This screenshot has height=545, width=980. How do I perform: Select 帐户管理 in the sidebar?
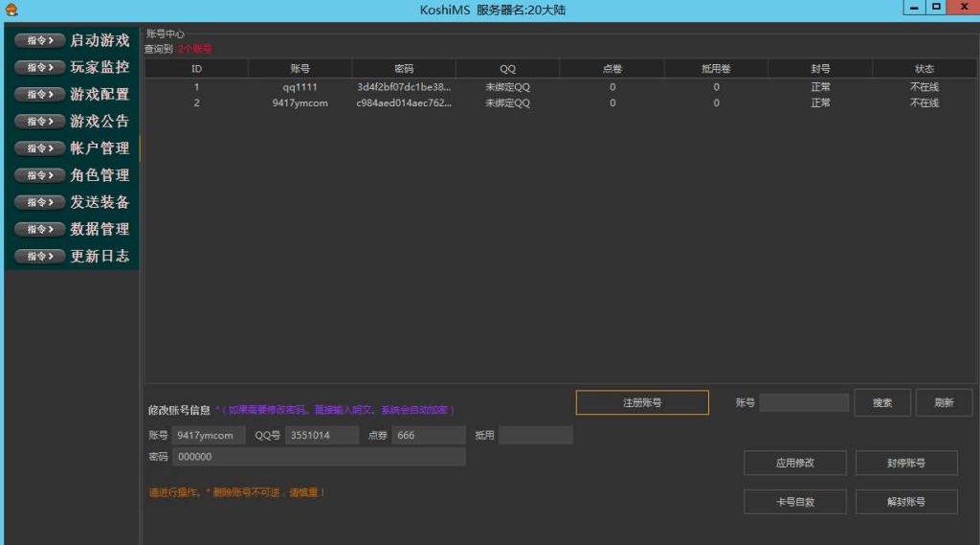click(100, 148)
